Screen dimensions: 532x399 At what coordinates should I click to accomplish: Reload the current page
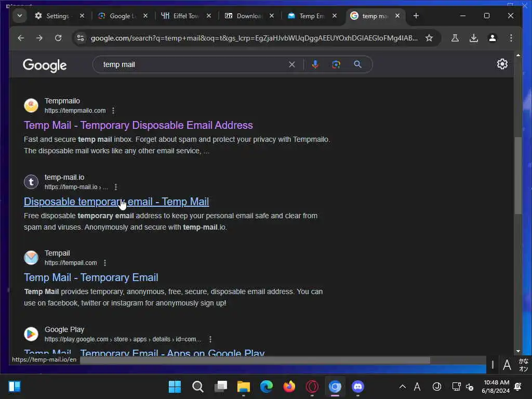pos(58,38)
